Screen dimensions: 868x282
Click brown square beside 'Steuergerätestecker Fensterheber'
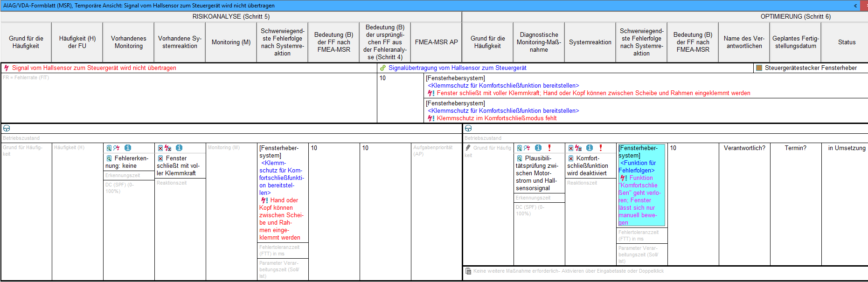(x=759, y=68)
